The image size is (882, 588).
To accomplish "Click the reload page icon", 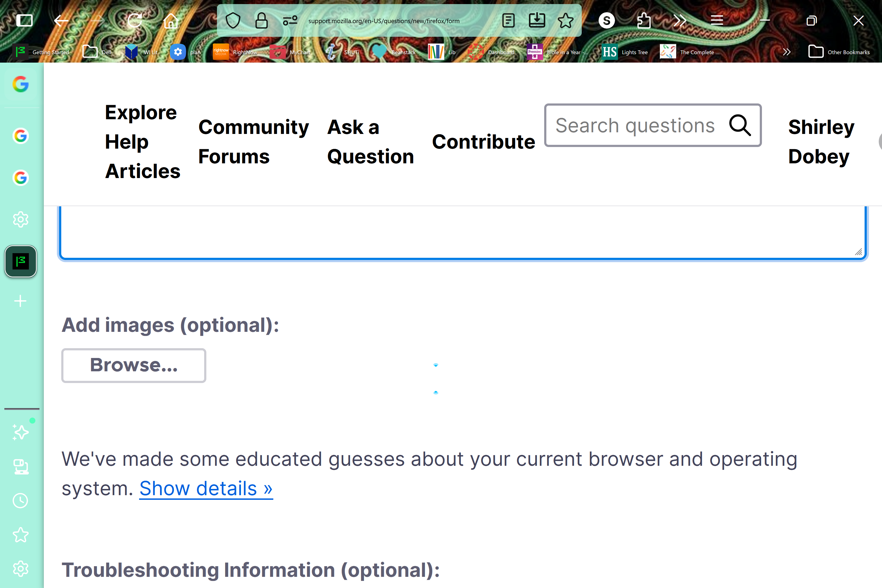I will coord(135,21).
